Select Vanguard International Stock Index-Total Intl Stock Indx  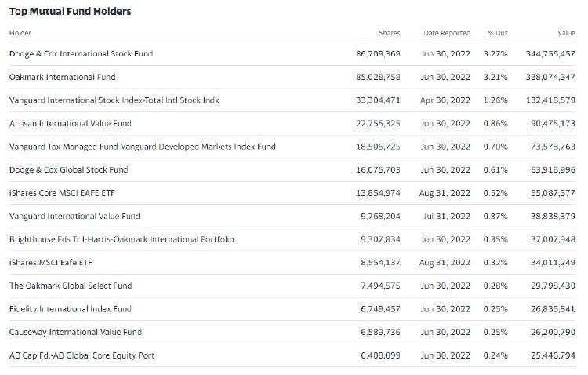(114, 100)
